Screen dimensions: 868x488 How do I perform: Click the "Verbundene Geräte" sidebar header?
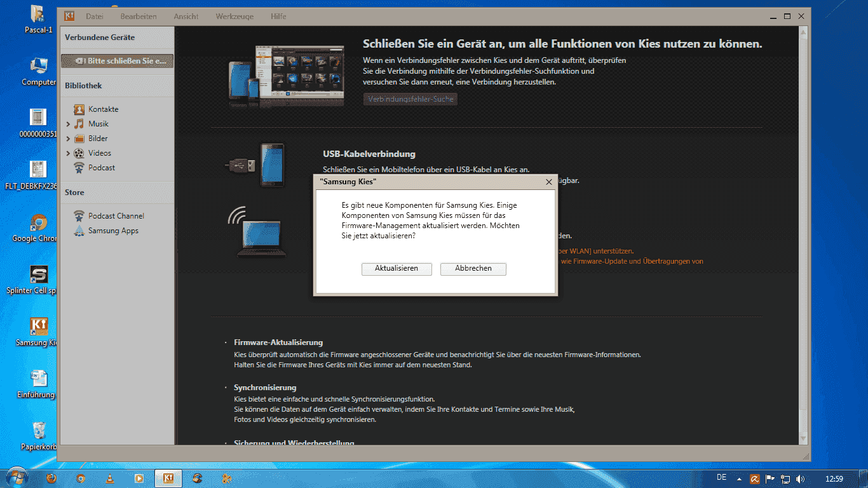pos(100,37)
